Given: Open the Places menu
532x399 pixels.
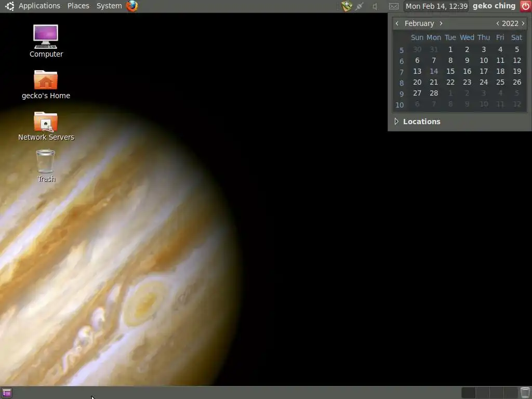Looking at the screenshot, I should 78,6.
